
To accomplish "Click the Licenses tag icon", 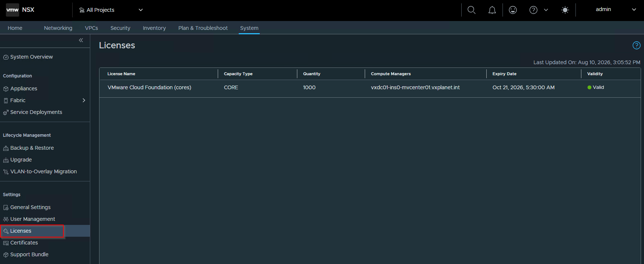I will 6,231.
